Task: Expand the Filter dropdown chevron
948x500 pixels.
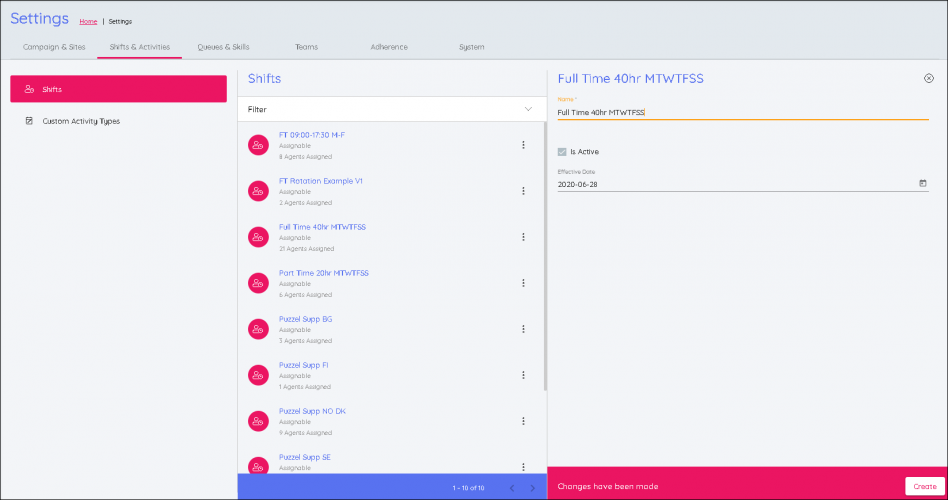Action: pos(528,109)
